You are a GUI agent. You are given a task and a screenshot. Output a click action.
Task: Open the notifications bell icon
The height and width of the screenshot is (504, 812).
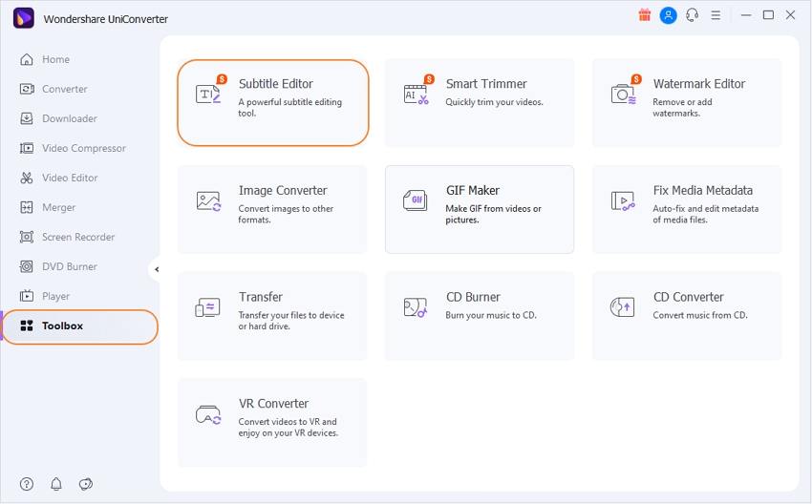tap(56, 484)
